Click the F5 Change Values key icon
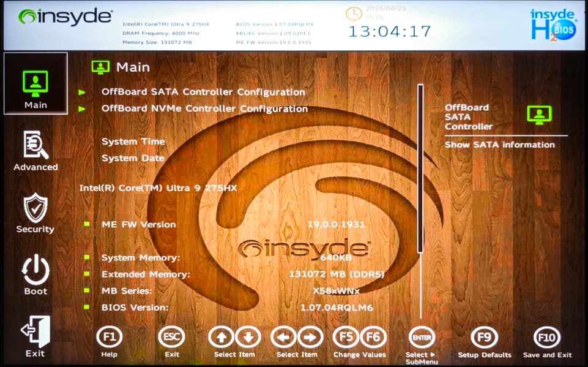Image resolution: width=588 pixels, height=367 pixels. 346,337
